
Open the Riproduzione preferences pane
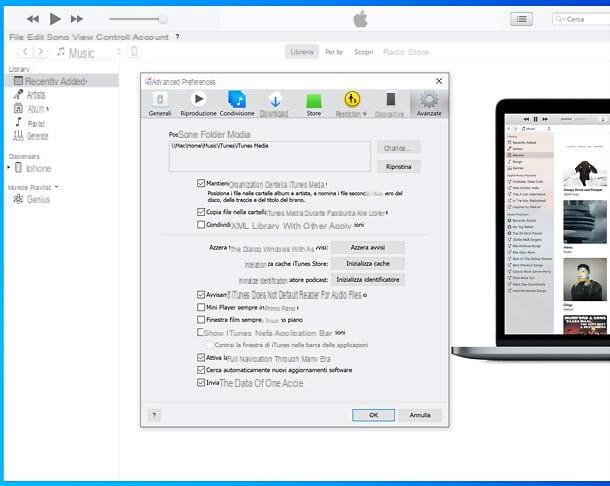(x=198, y=104)
